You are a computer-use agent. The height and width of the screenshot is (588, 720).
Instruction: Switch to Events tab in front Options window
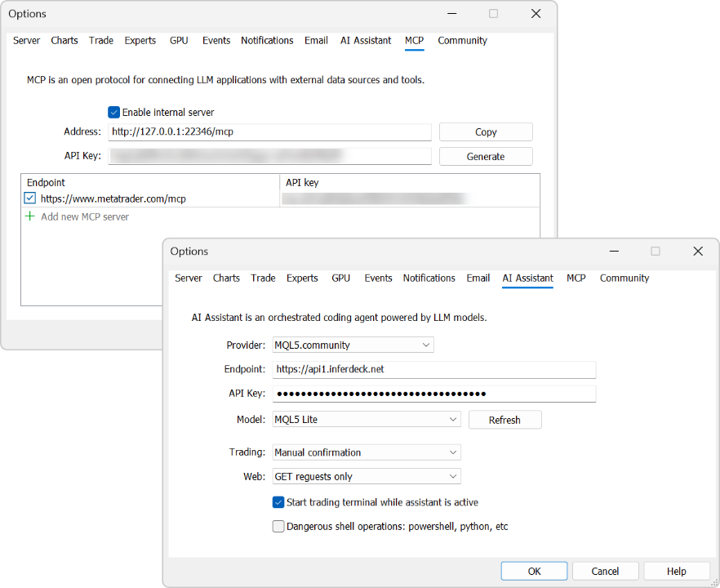point(379,278)
